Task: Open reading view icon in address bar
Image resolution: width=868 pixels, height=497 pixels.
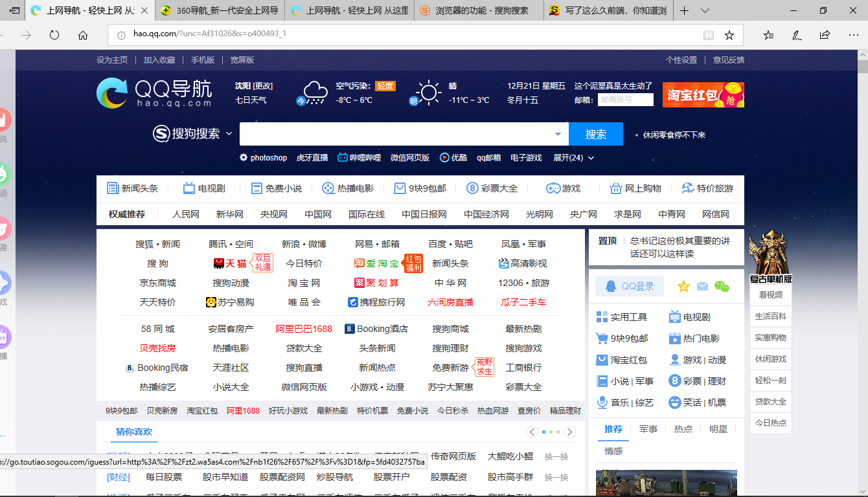Action: point(709,35)
